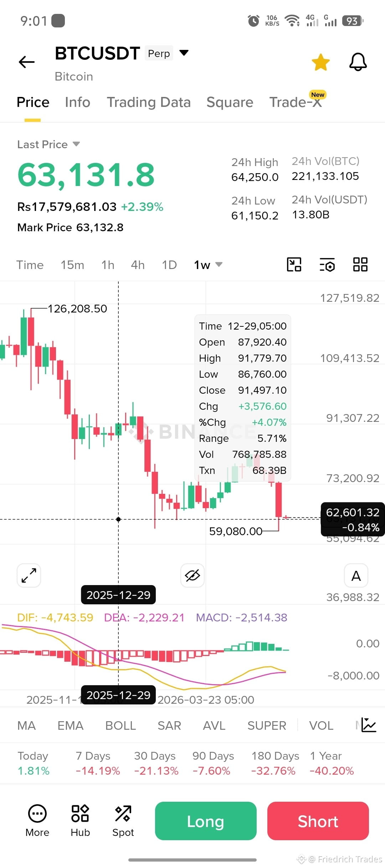Tap the 126,208.50 high price marker
This screenshot has width=385, height=868.
tap(77, 309)
